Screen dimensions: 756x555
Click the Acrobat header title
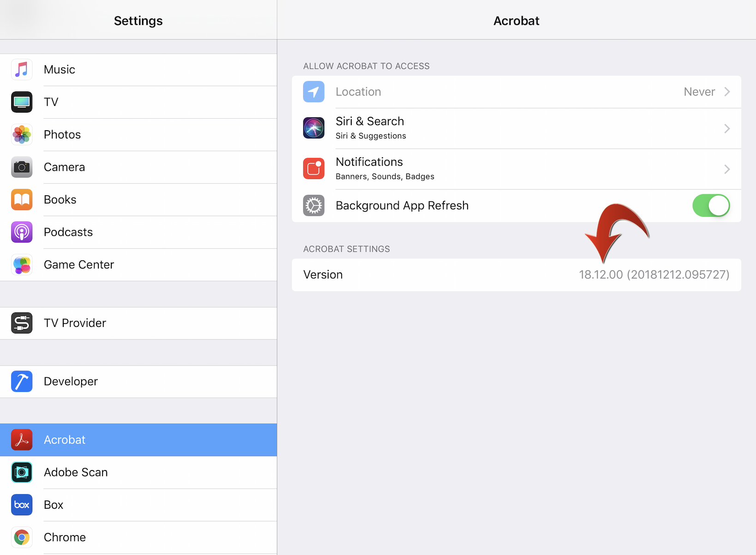coord(516,21)
